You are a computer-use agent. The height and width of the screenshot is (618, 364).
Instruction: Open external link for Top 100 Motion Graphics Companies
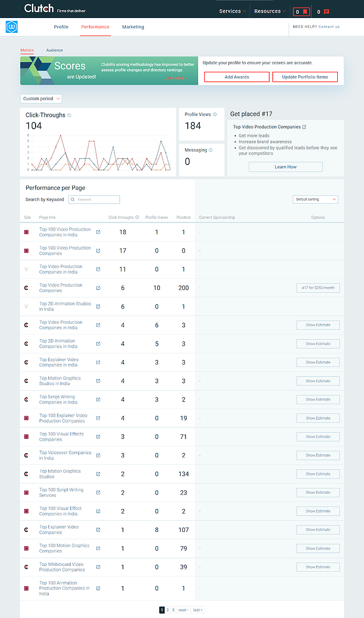[98, 548]
